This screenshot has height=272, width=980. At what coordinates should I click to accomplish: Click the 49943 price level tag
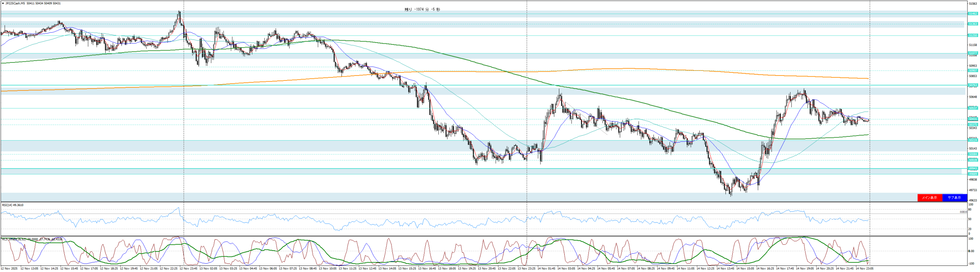tap(973, 169)
